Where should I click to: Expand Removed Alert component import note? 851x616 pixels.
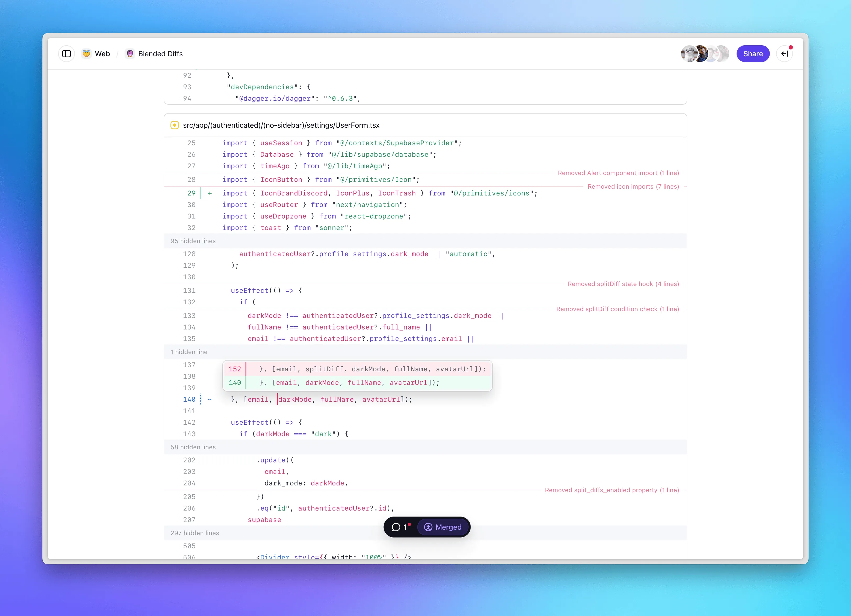point(618,173)
